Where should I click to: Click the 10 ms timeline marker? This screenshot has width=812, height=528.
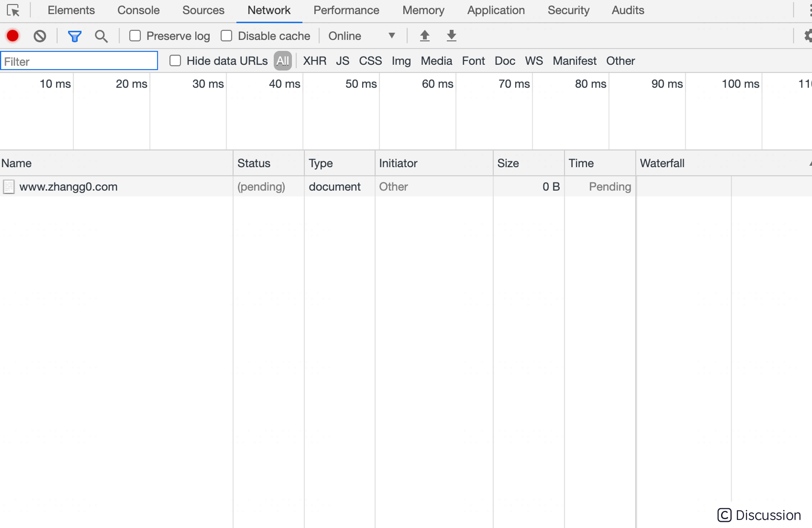55,84
